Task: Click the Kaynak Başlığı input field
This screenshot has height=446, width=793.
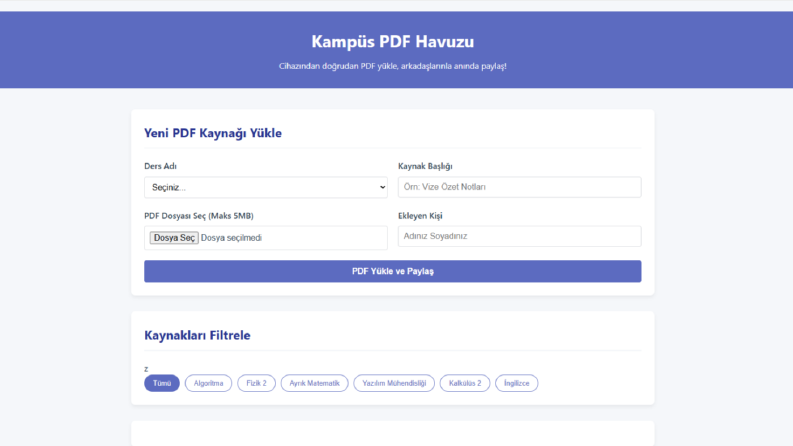Action: click(519, 187)
